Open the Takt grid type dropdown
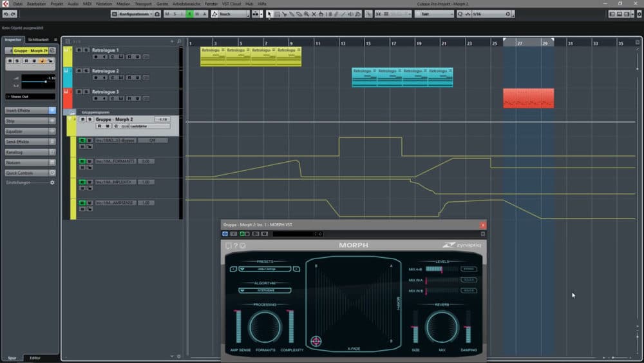The image size is (644, 363). click(x=434, y=14)
